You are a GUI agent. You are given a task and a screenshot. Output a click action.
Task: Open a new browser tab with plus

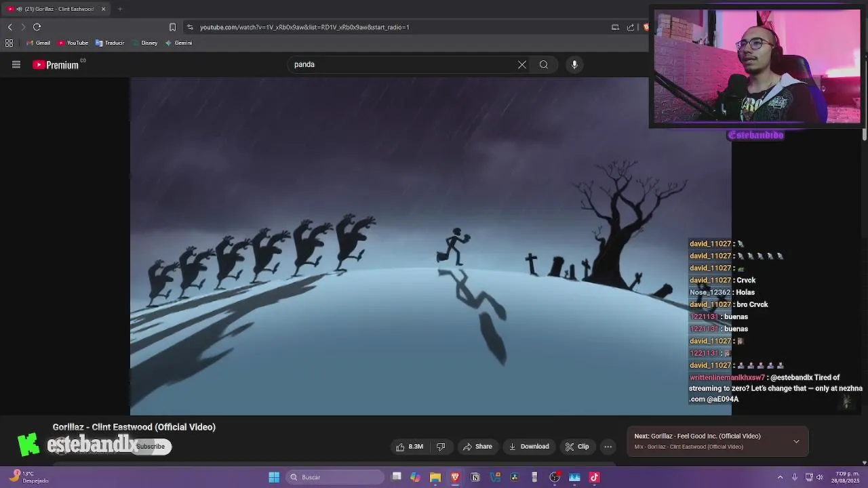coord(120,9)
